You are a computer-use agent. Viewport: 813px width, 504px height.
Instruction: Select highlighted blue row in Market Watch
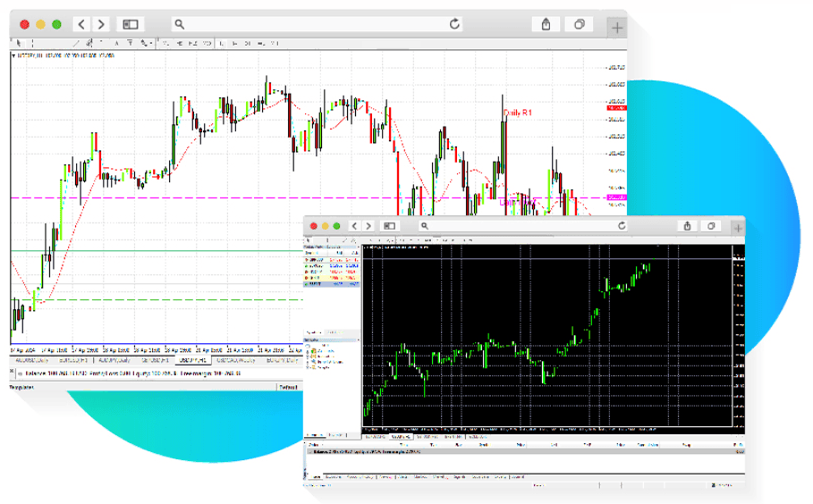coord(331,284)
